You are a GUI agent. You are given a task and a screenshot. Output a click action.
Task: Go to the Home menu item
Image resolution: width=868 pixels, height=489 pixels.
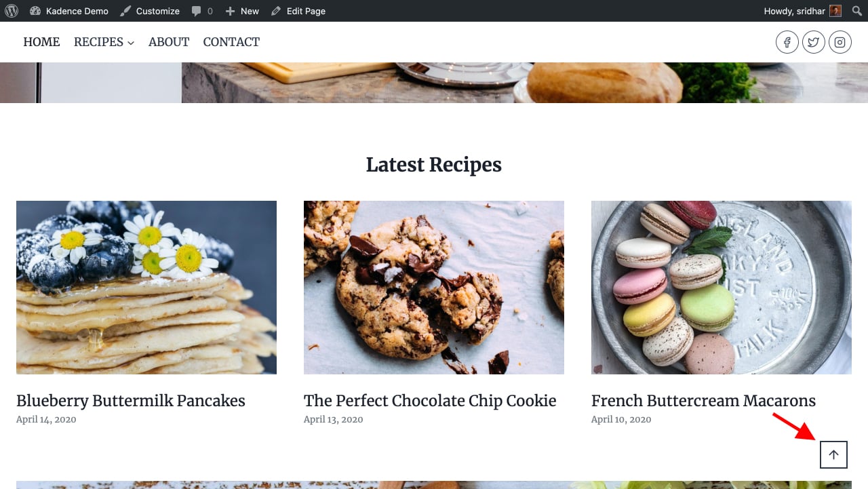click(x=41, y=42)
